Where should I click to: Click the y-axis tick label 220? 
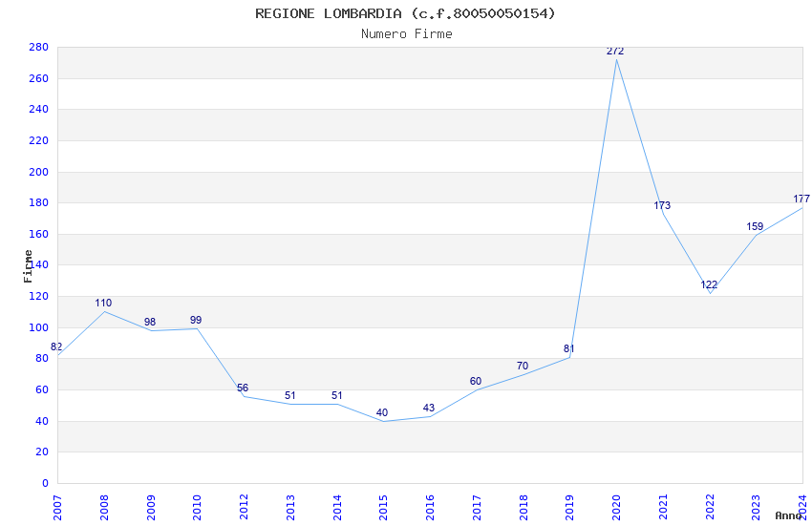click(x=39, y=140)
